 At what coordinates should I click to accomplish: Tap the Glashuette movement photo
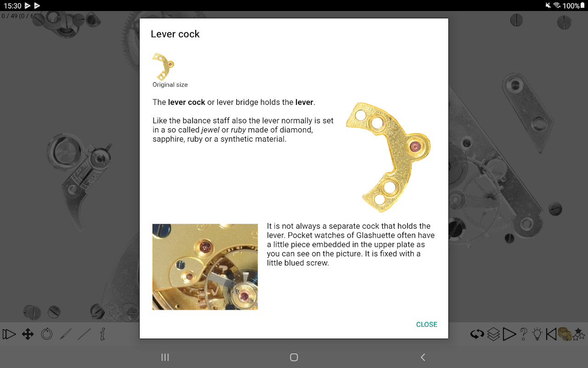pos(205,267)
